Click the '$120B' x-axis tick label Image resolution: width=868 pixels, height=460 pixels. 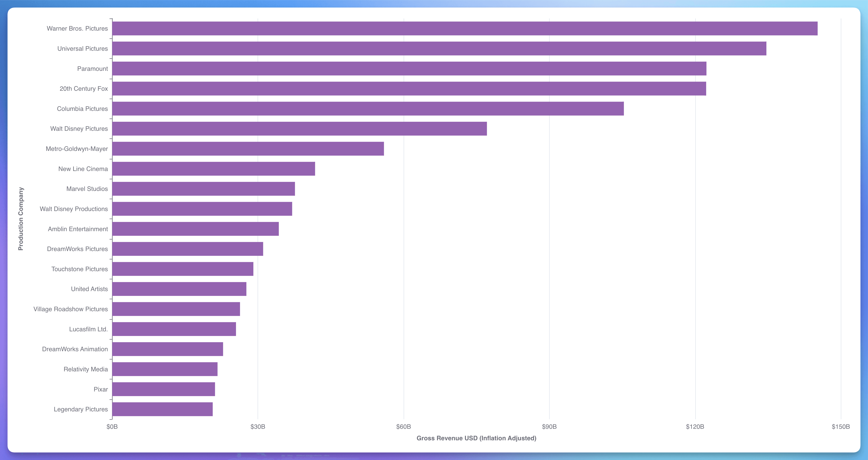click(695, 427)
